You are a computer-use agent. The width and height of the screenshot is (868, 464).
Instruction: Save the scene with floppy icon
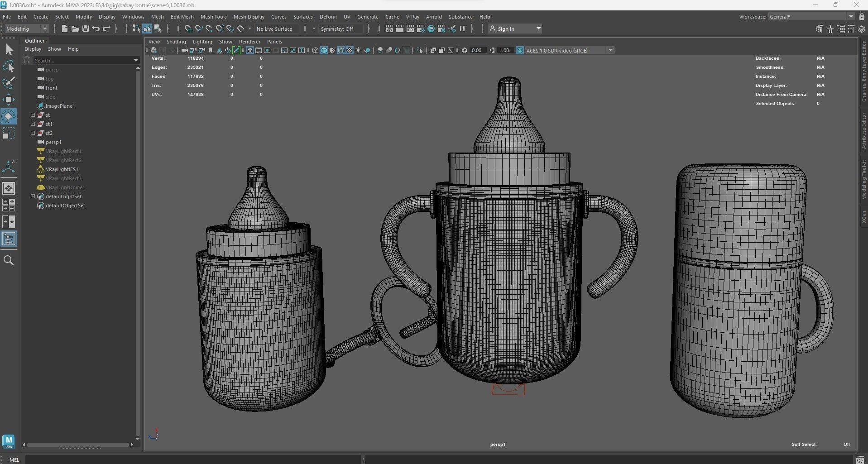[x=85, y=29]
